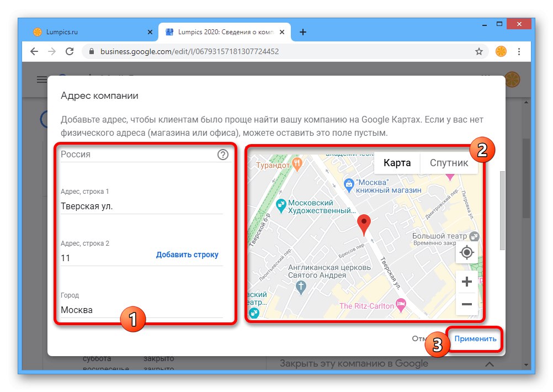The width and height of the screenshot is (553, 392).
Task: Click the red location pin on map
Action: point(364,225)
